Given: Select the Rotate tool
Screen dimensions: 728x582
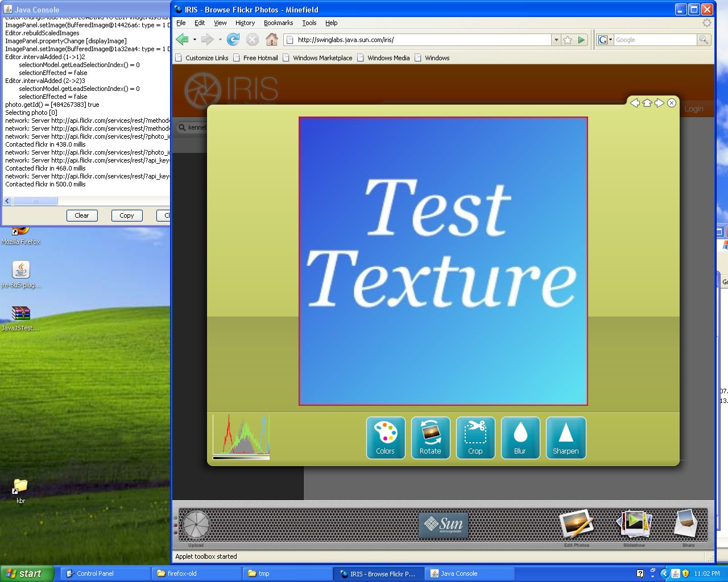Looking at the screenshot, I should tap(431, 437).
